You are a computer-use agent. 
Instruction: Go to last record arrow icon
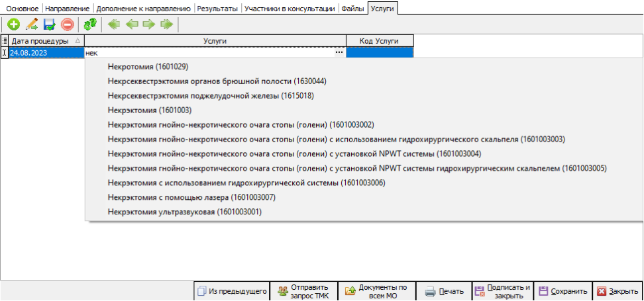[x=166, y=25]
